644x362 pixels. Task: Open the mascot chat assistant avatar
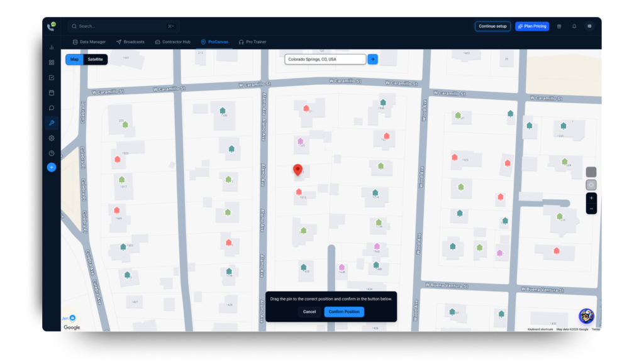(586, 316)
